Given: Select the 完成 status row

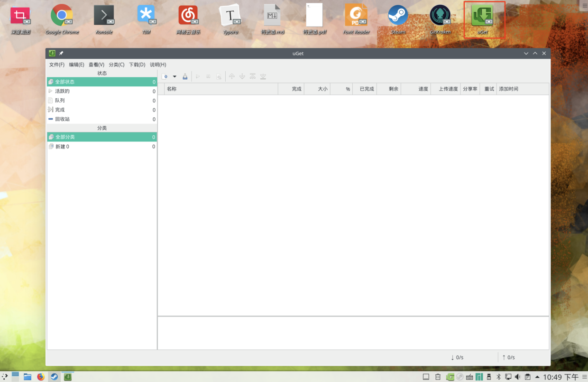Looking at the screenshot, I should coord(102,110).
